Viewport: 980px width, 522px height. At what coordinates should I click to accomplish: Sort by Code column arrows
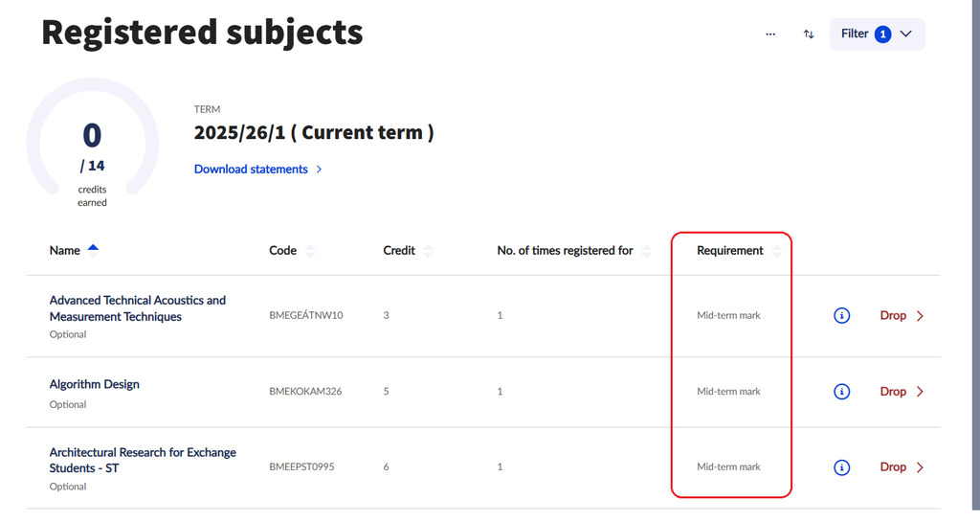(x=309, y=251)
